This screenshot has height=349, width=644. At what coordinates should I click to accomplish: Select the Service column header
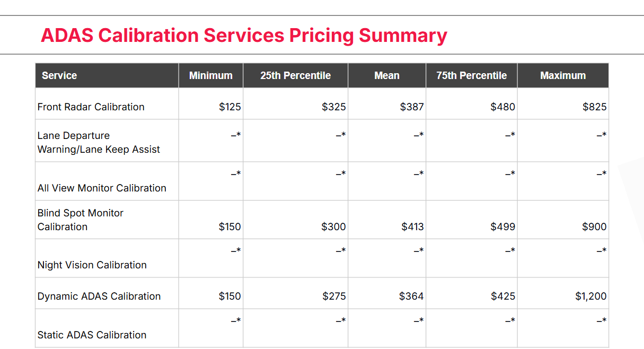(x=59, y=75)
